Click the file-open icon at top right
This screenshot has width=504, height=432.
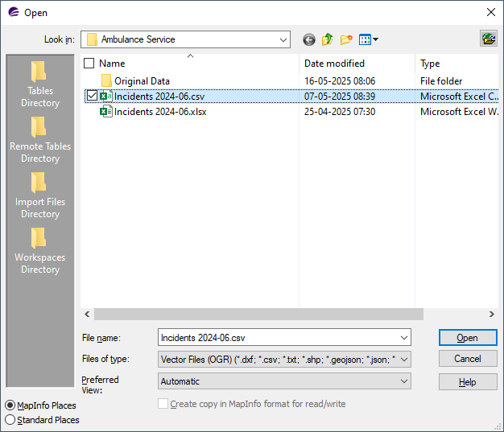click(x=489, y=39)
